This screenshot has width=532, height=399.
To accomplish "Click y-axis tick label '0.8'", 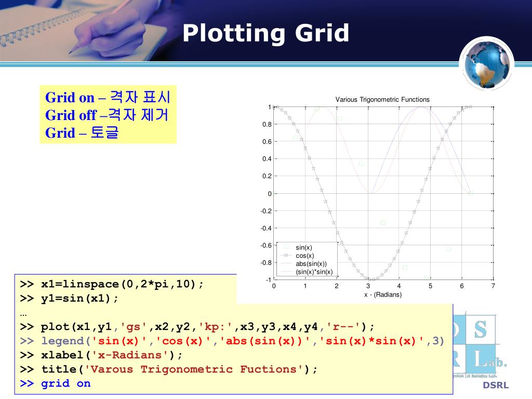I will (267, 124).
